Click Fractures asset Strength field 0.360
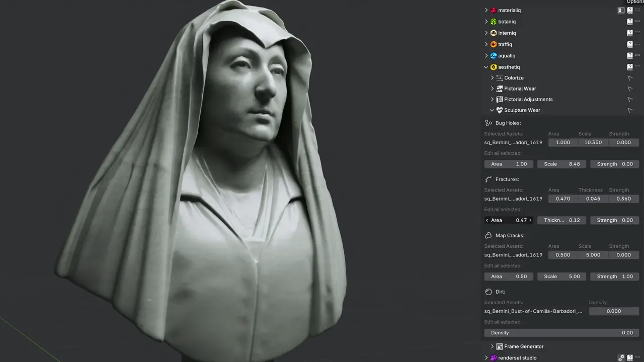 pos(624,199)
